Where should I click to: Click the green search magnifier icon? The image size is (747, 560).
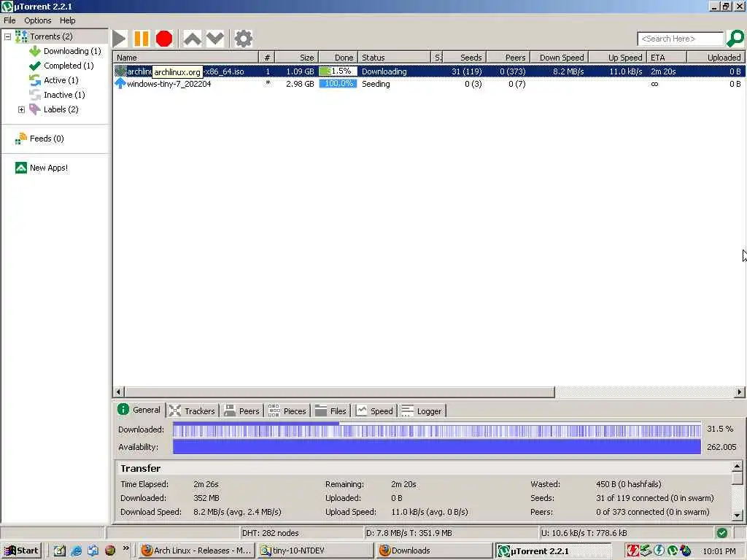point(735,39)
